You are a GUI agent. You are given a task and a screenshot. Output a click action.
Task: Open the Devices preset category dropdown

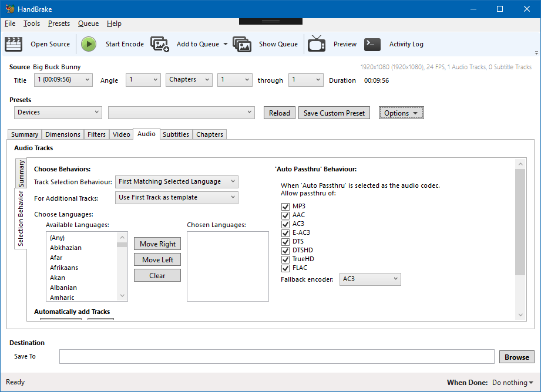tap(58, 113)
